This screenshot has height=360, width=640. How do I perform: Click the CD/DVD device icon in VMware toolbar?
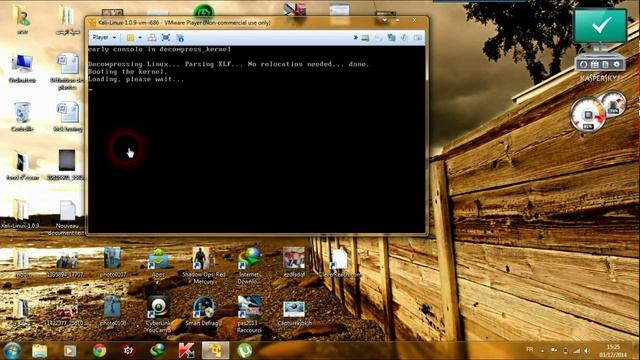tap(378, 38)
